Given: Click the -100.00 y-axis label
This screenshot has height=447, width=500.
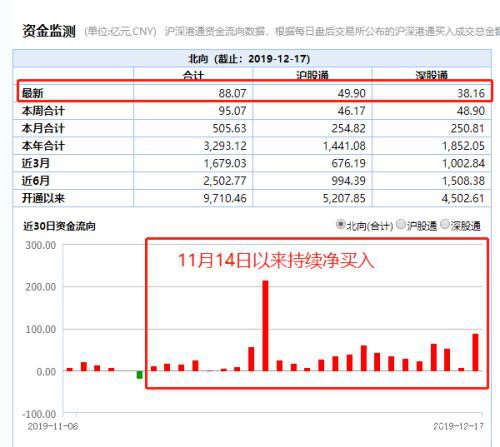Looking at the screenshot, I should [x=39, y=414].
